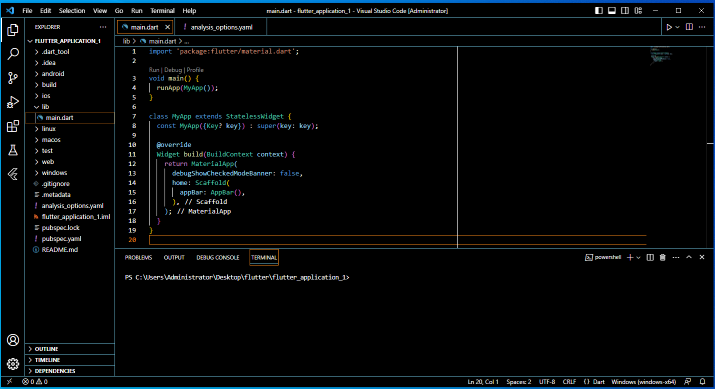Open editor more actions ellipsis
This screenshot has height=389, width=715.
pyautogui.click(x=702, y=27)
